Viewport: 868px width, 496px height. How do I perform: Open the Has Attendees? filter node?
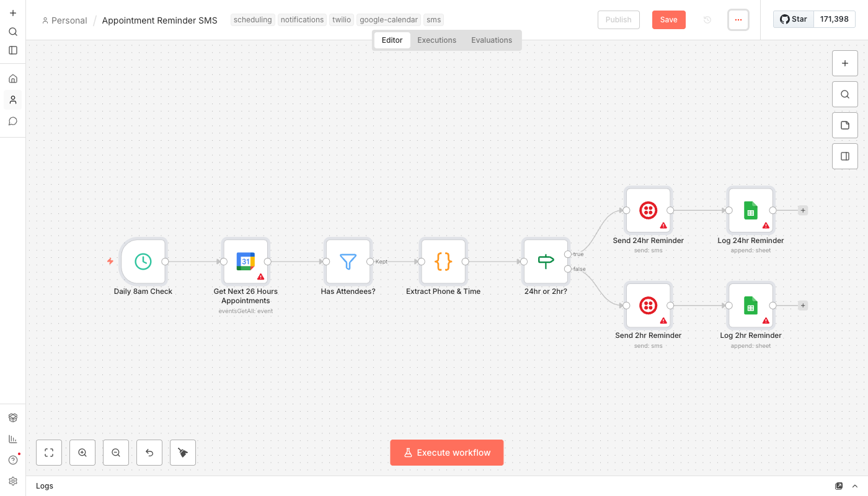[348, 262]
